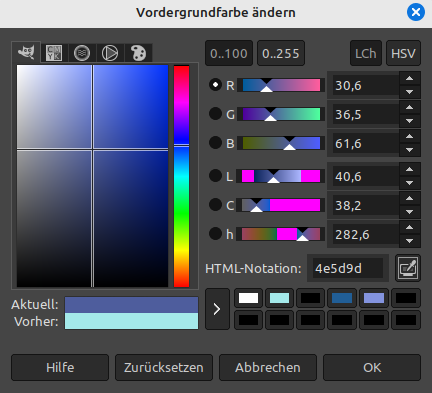Switch color model to HSV

(x=403, y=53)
